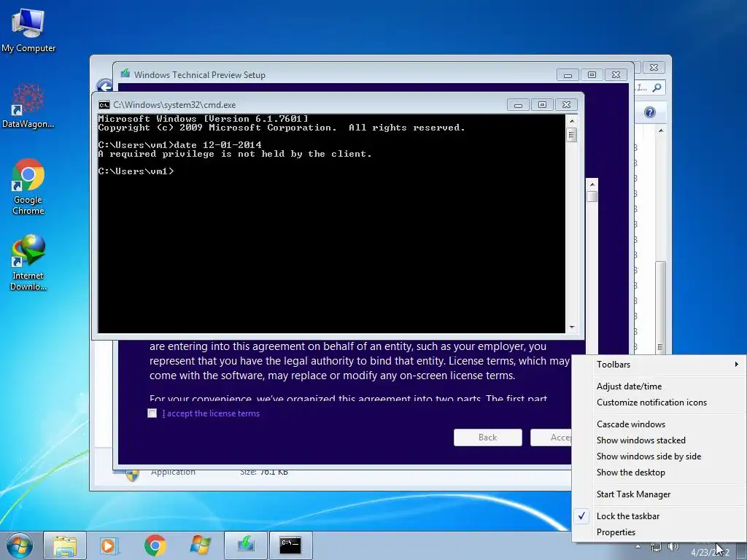Screen dimensions: 747x560
Task: Click the 'date 12-01-2014' command text
Action: tap(217, 145)
